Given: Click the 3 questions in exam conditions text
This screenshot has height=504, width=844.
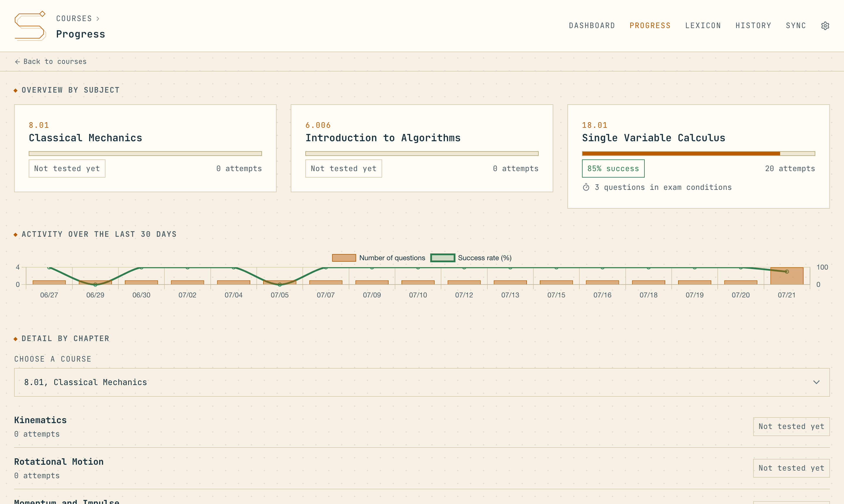Looking at the screenshot, I should [x=663, y=188].
